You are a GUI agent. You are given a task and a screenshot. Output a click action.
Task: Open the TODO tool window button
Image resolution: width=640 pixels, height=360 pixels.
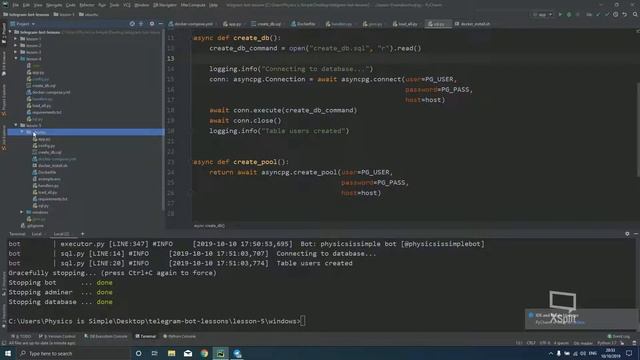(21, 336)
